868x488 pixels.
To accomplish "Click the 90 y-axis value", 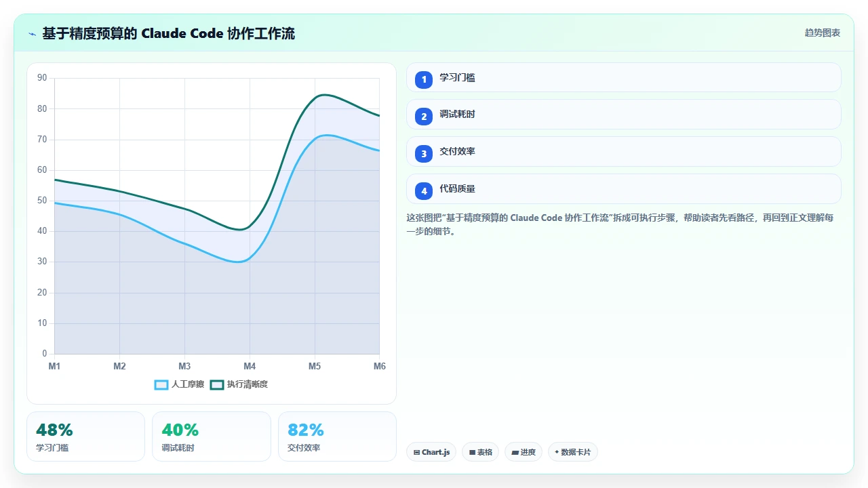I will pyautogui.click(x=42, y=78).
